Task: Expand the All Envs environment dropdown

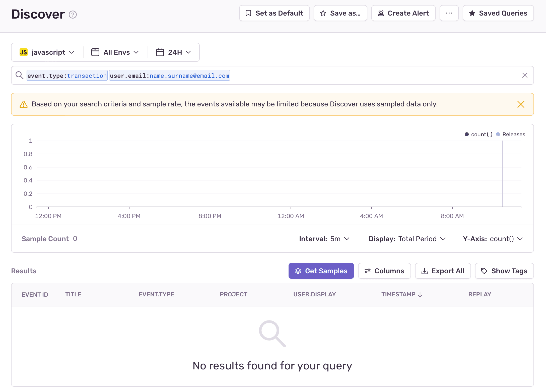Action: [x=115, y=52]
